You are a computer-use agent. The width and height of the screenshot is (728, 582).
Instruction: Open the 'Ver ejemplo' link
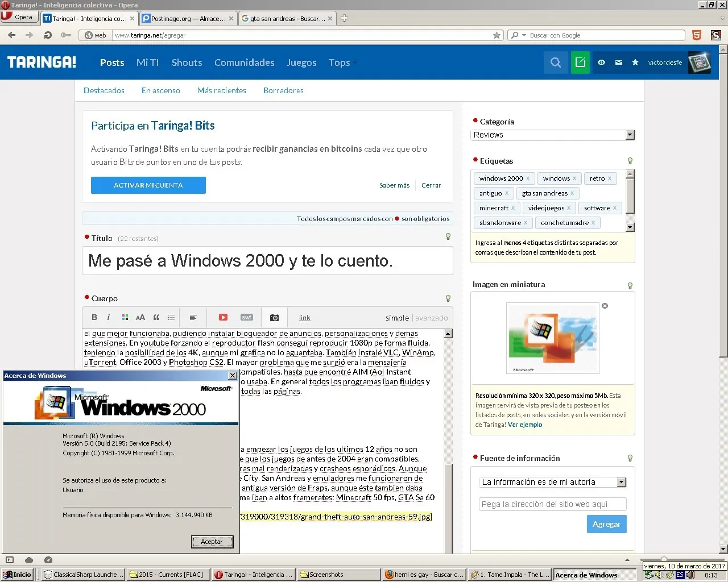pyautogui.click(x=525, y=425)
